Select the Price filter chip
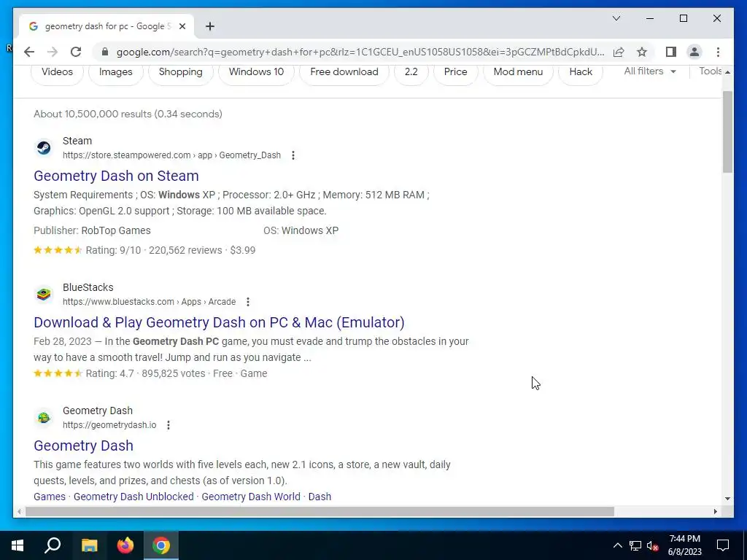 pos(455,72)
